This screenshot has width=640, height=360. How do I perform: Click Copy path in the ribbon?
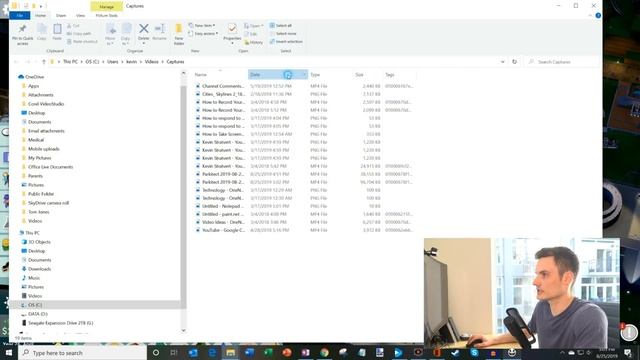(79, 33)
